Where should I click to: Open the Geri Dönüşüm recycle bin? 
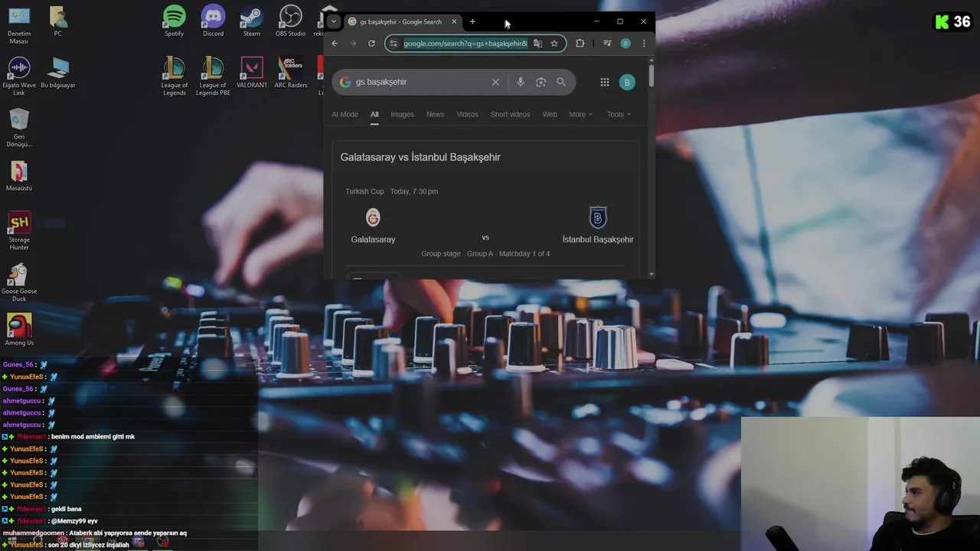click(19, 128)
